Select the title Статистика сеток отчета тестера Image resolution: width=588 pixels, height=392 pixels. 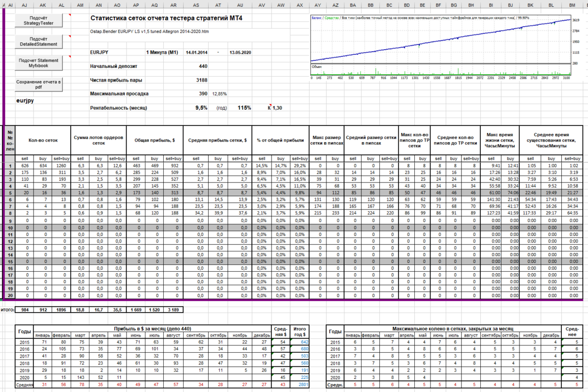coord(166,18)
